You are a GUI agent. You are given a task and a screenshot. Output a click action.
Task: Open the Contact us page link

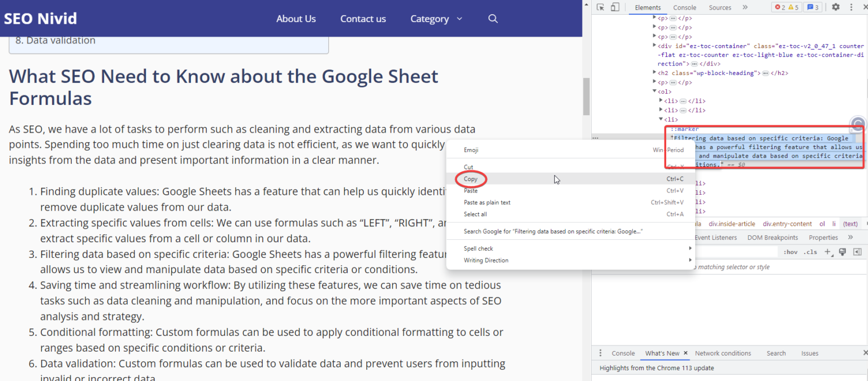(363, 19)
